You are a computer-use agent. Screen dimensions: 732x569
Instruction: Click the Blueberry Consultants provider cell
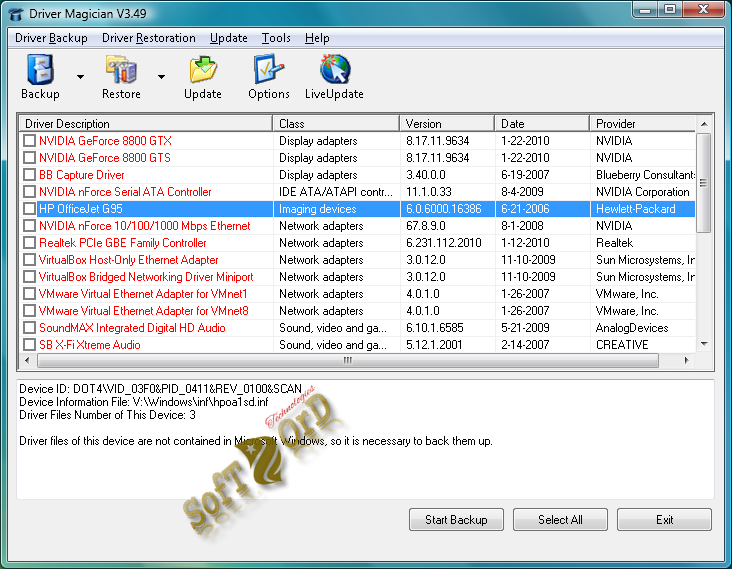point(645,175)
